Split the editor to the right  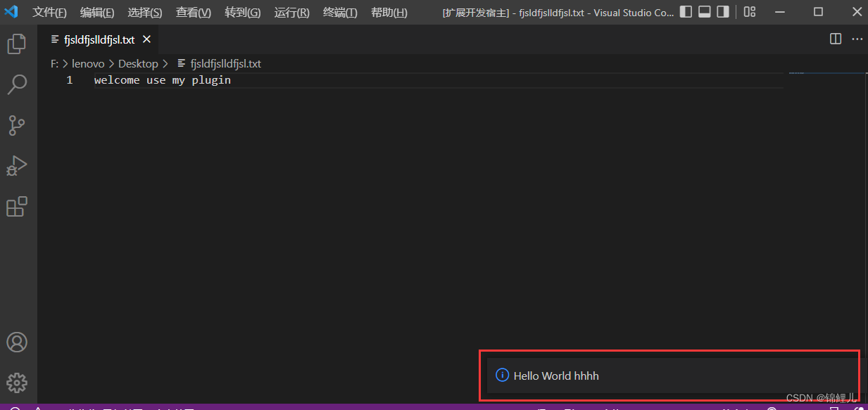coord(836,39)
